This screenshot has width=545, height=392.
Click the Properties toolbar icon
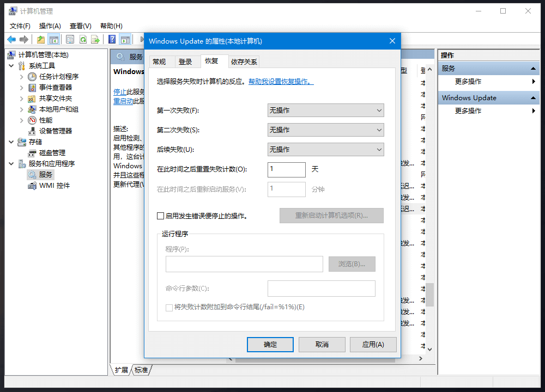pos(70,40)
